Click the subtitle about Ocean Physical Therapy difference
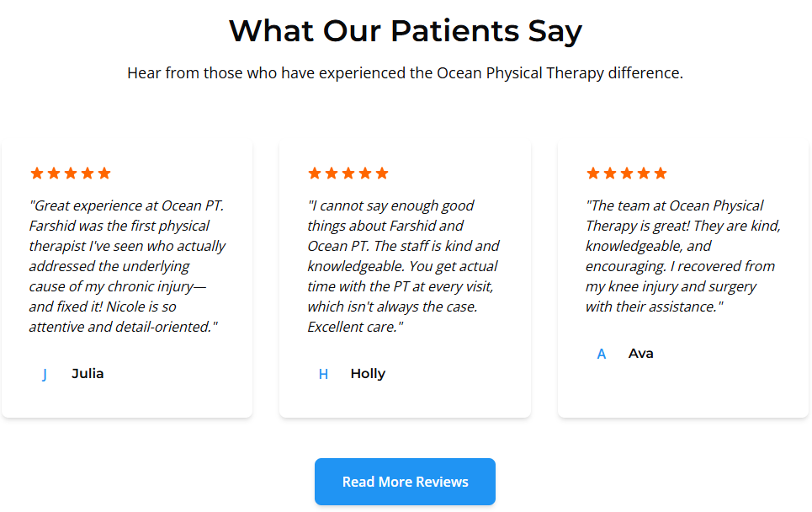 406,73
